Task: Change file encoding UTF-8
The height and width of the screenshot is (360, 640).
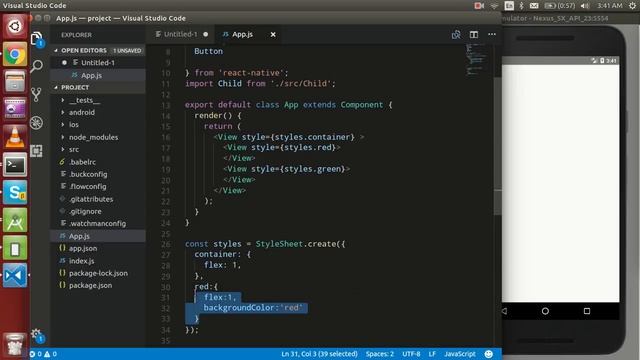Action: pyautogui.click(x=411, y=354)
